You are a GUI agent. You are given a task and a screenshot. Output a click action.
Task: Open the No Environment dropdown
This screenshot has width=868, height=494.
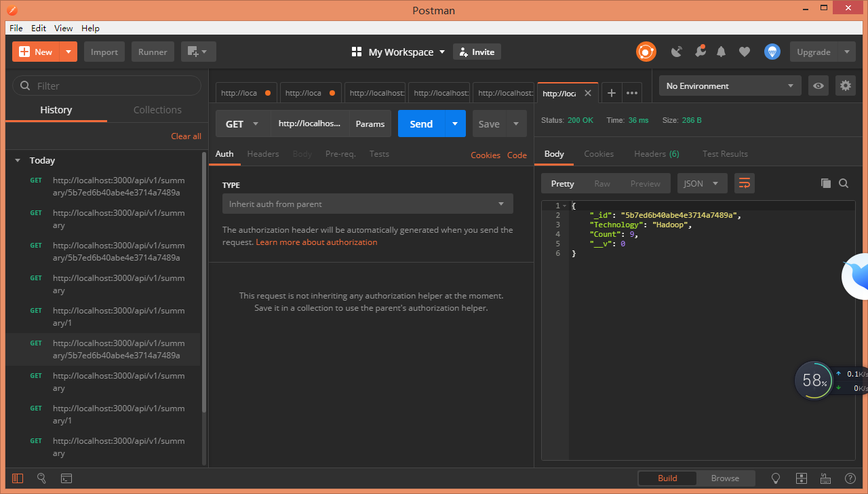[x=730, y=85]
